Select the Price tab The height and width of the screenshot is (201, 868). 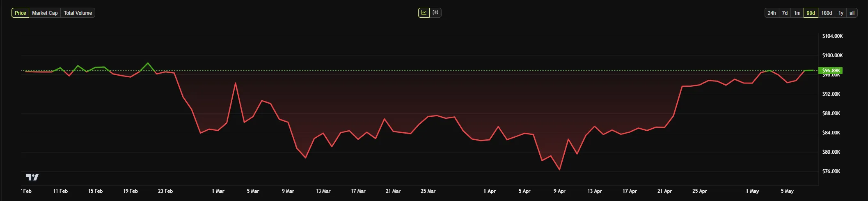[x=20, y=13]
